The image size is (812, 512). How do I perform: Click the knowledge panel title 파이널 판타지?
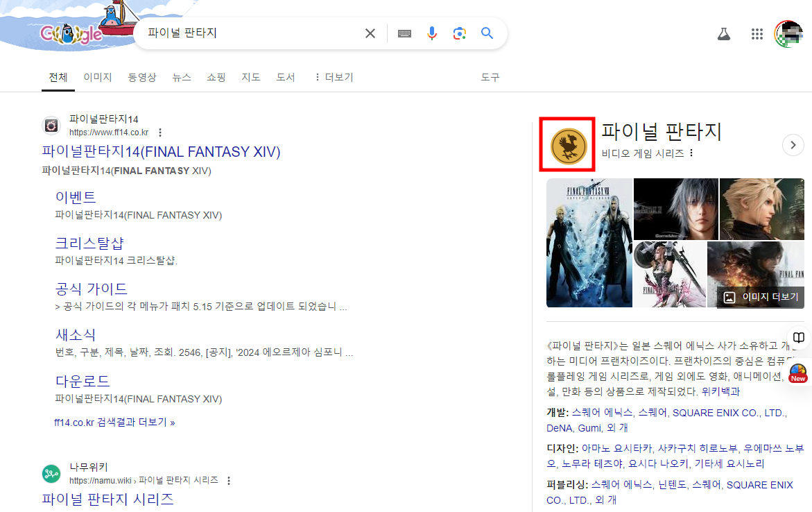[662, 131]
